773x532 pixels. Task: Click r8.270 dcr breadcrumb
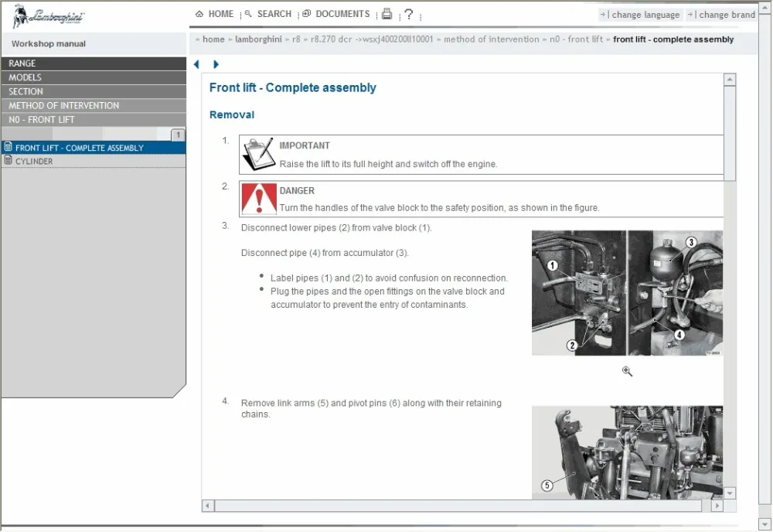tap(372, 39)
